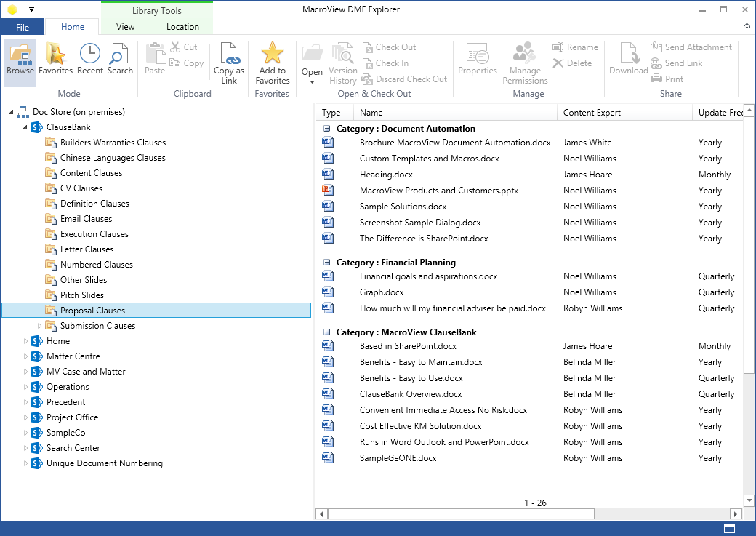Click Discard Check Out
Viewport: 756px width, 536px height.
click(x=404, y=79)
